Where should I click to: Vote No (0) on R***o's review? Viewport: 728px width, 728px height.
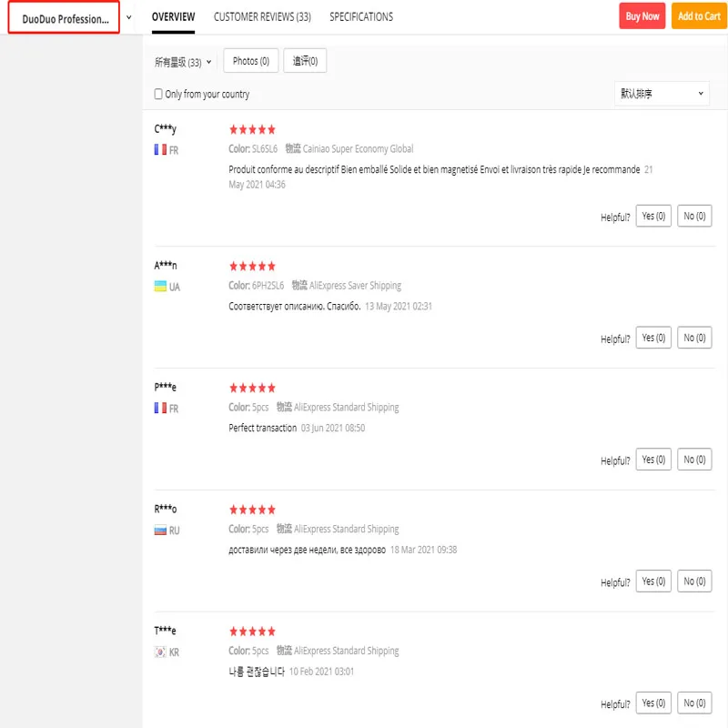click(x=694, y=581)
